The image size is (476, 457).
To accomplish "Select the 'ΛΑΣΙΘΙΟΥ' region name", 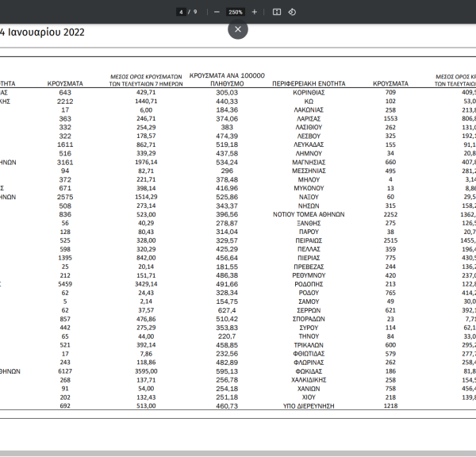I will click(309, 127).
